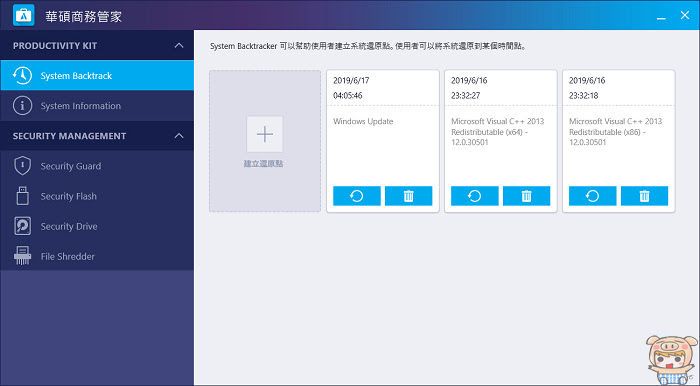Open Security Flash USB icon
Image resolution: width=700 pixels, height=386 pixels.
(x=22, y=196)
